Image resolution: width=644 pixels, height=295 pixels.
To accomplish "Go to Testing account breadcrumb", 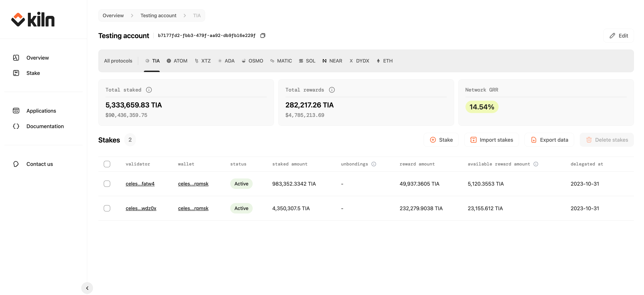I will (158, 15).
